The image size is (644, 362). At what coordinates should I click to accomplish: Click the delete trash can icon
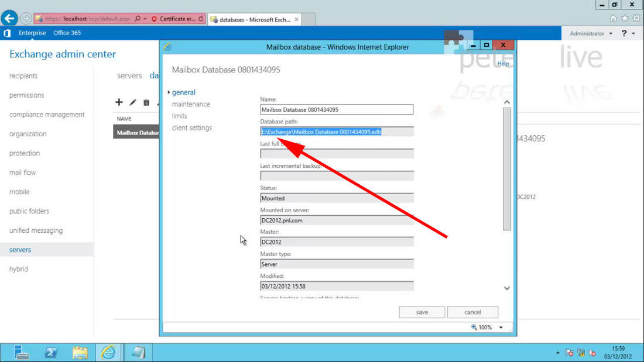point(146,102)
